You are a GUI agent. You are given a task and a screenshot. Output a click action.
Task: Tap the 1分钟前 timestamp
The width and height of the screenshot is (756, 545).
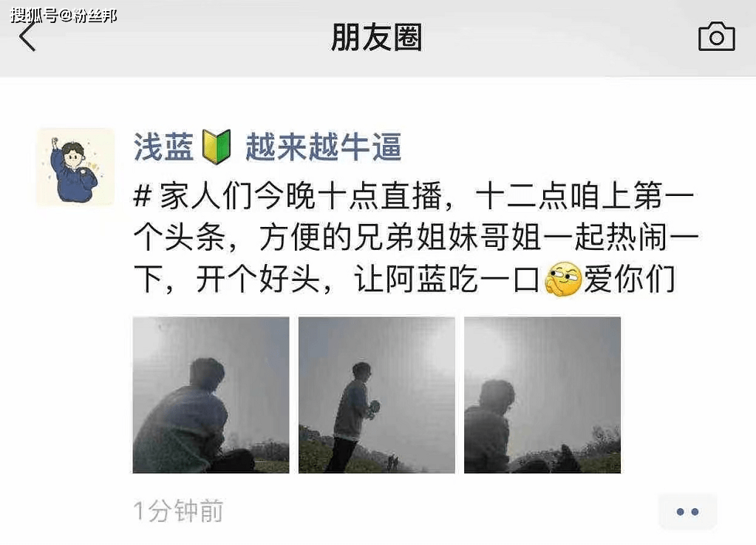[178, 511]
